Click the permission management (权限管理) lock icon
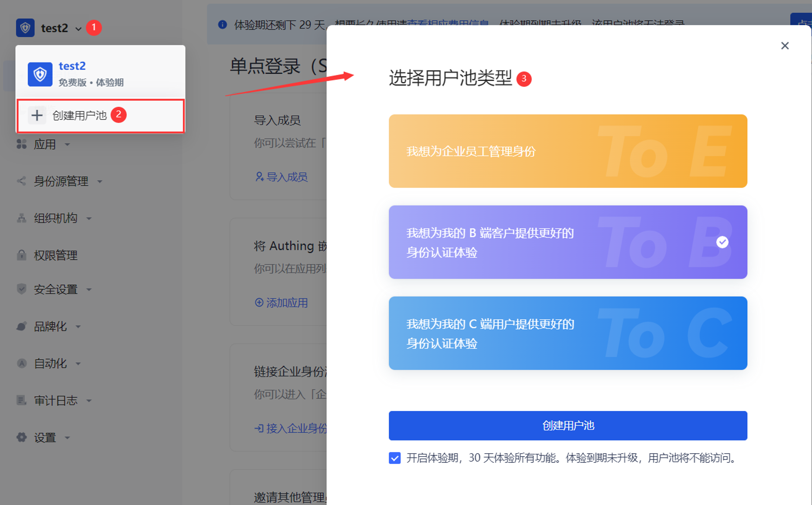 (21, 255)
